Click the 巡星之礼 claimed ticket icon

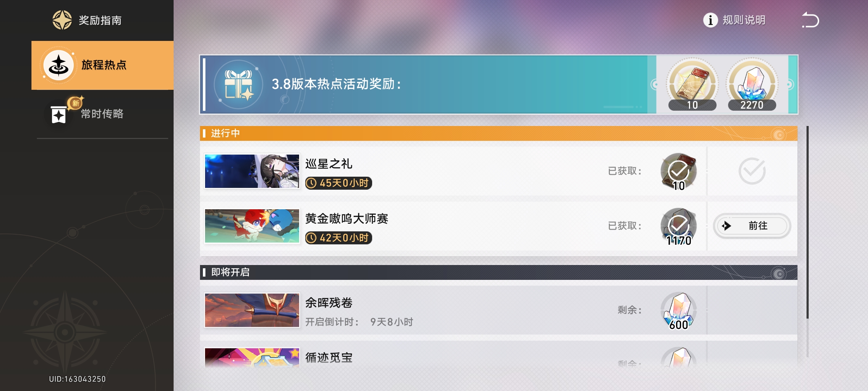click(678, 172)
